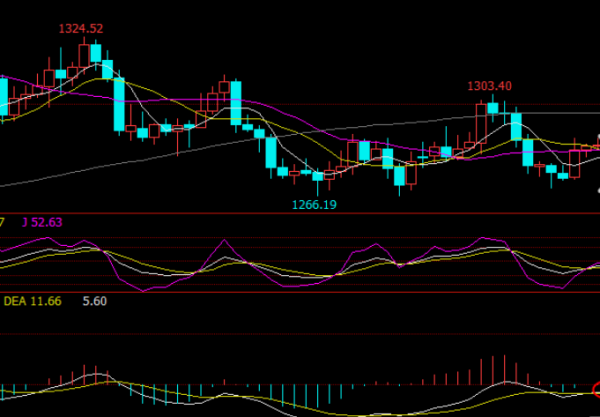Click the first large cyan candle after the 1324.52 peak
This screenshot has width=600, height=417.
coord(119,104)
